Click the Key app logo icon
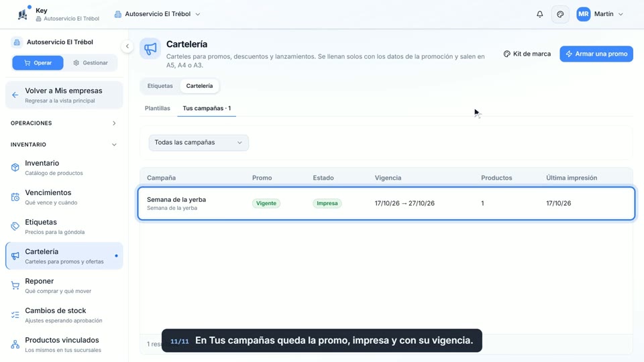 tap(23, 14)
